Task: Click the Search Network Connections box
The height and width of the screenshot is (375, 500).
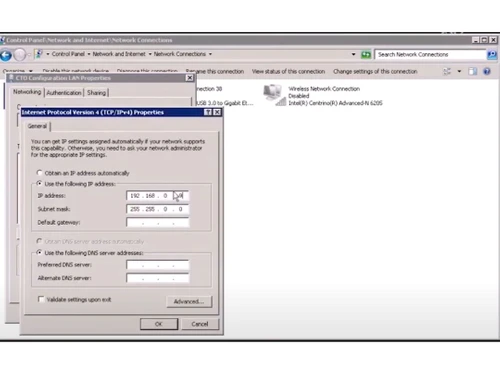Action: click(430, 54)
